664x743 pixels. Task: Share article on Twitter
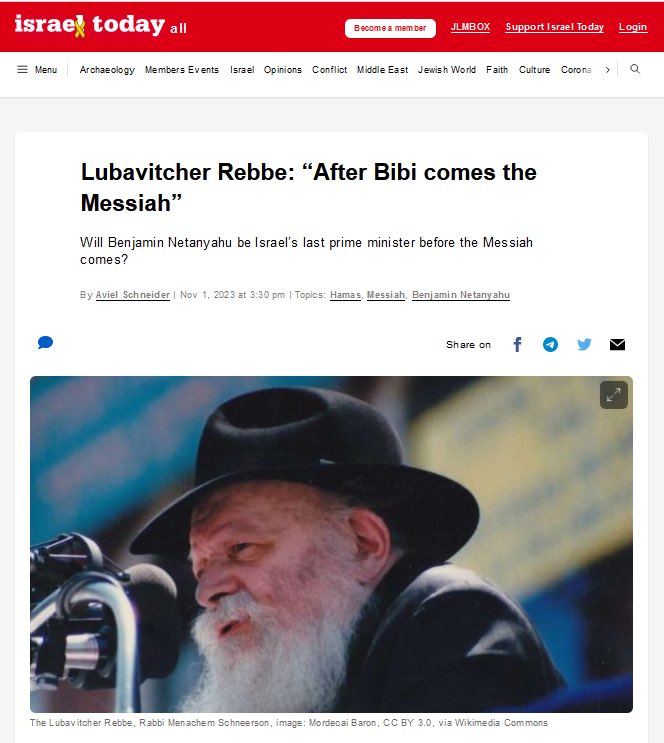584,344
